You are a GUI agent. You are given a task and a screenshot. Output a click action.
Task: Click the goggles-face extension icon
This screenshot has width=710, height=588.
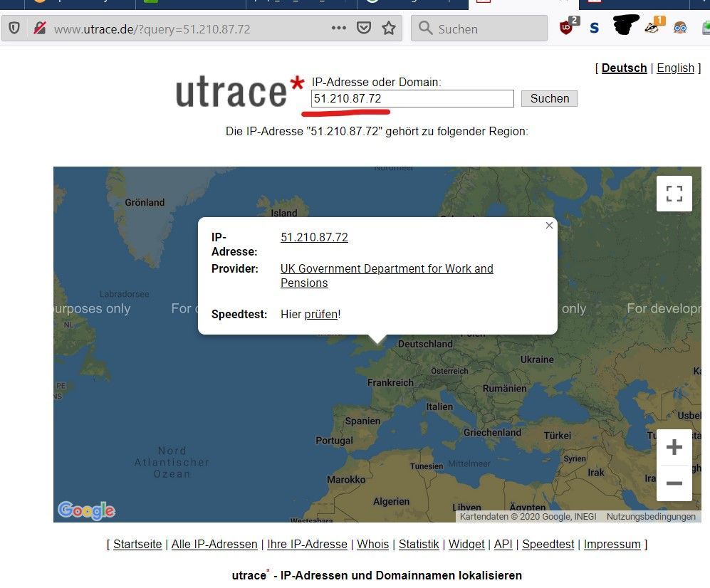[x=679, y=28]
